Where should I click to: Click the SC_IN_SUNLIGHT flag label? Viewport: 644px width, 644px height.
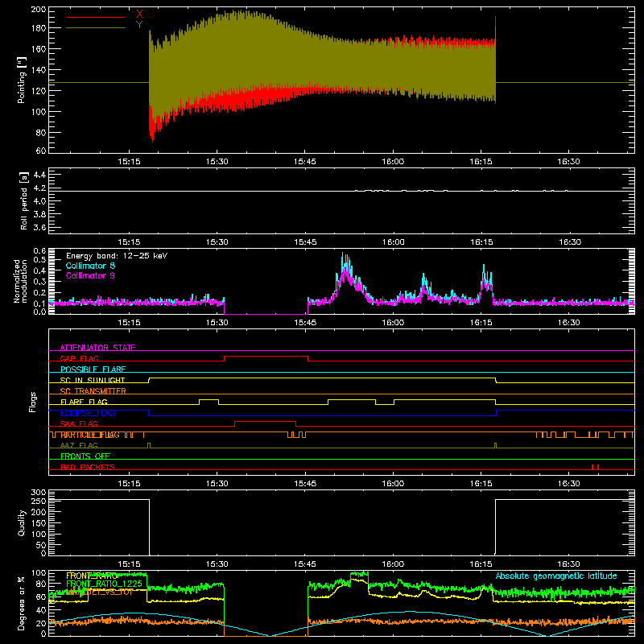pyautogui.click(x=93, y=380)
